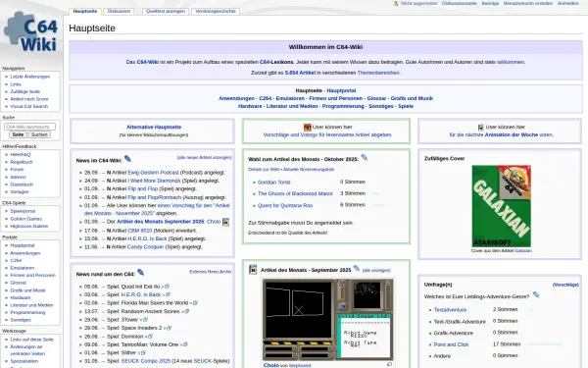Image resolution: width=588 pixels, height=368 pixels.
Task: Switch to Quelltext anzeigen tab
Action: (x=166, y=11)
